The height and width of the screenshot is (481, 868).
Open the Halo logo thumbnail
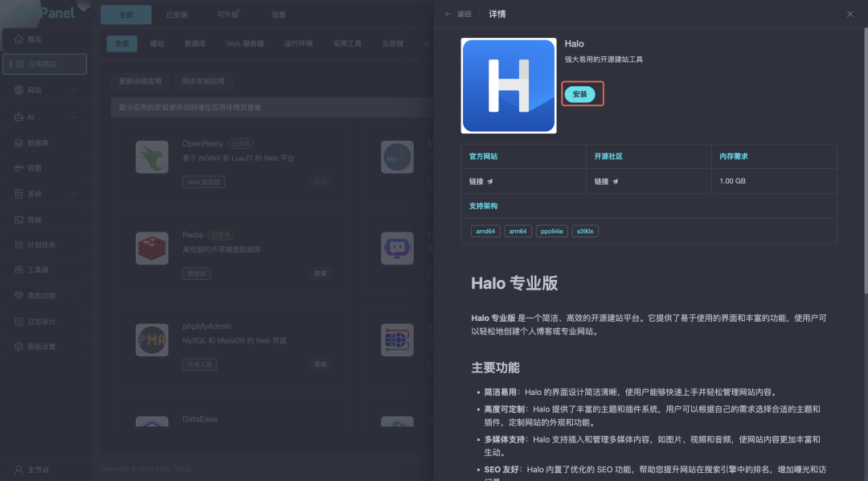point(508,86)
